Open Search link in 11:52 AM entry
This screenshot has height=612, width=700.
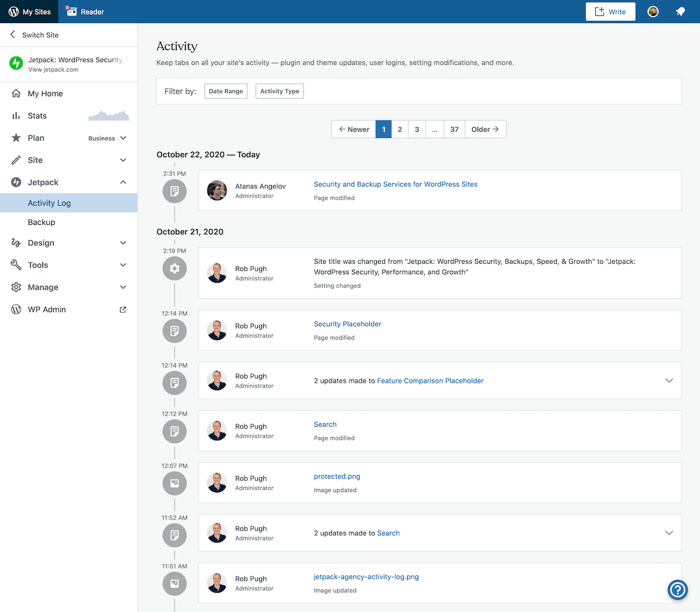tap(388, 533)
